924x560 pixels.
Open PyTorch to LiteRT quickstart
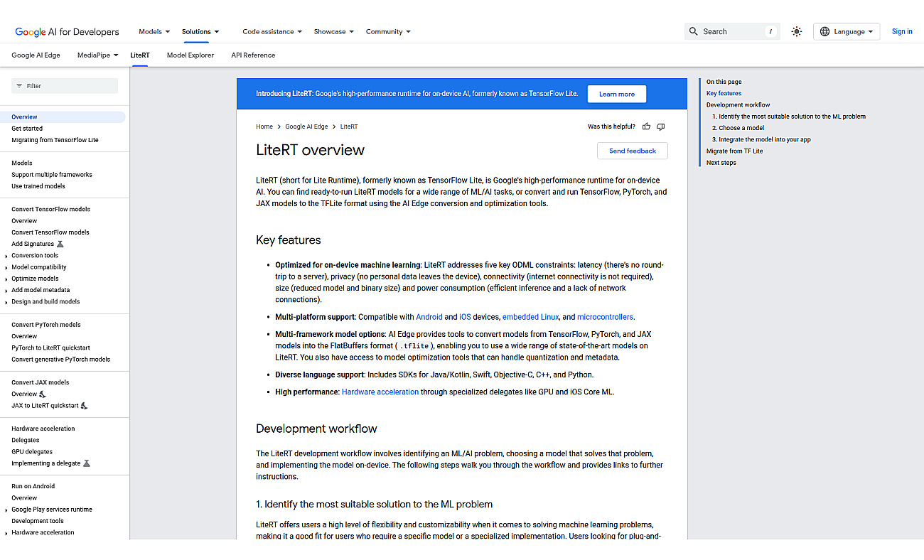[x=50, y=348]
